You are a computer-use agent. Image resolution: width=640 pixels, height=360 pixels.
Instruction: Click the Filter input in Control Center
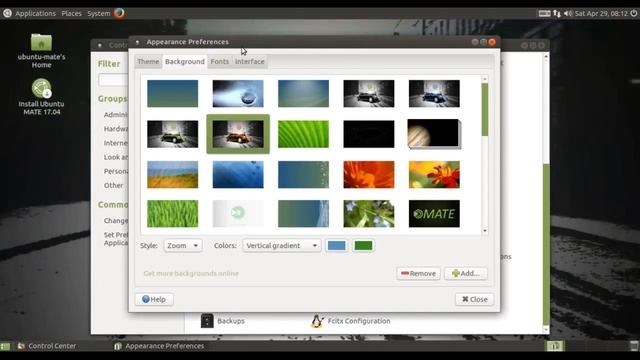pyautogui.click(x=113, y=80)
